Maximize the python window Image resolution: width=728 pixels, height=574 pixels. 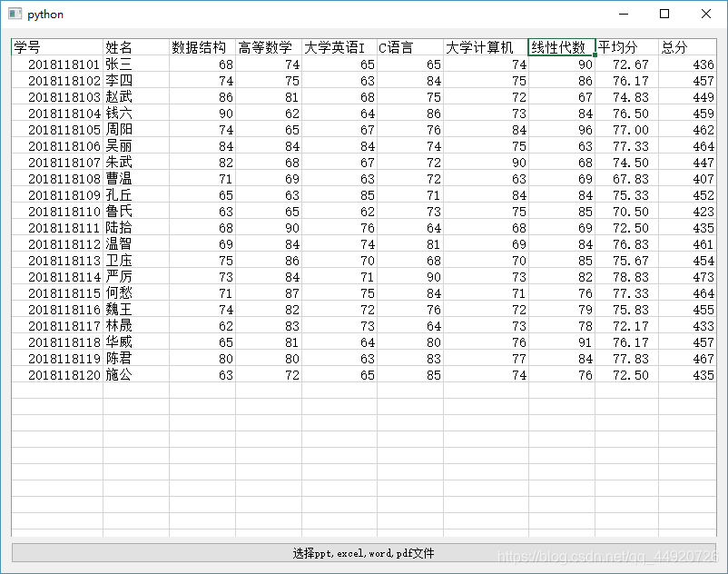point(664,14)
